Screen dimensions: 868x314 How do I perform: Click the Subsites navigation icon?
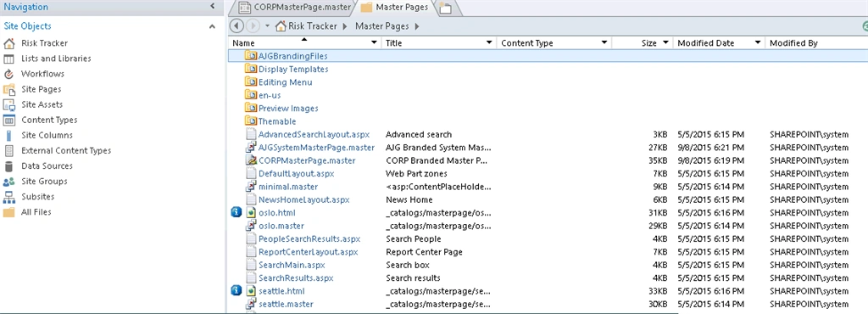click(8, 197)
